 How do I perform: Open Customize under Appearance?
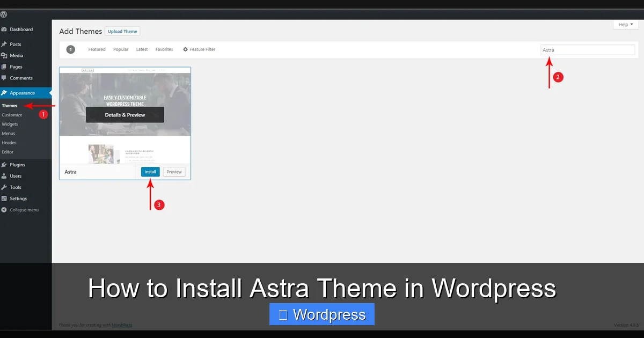point(12,115)
